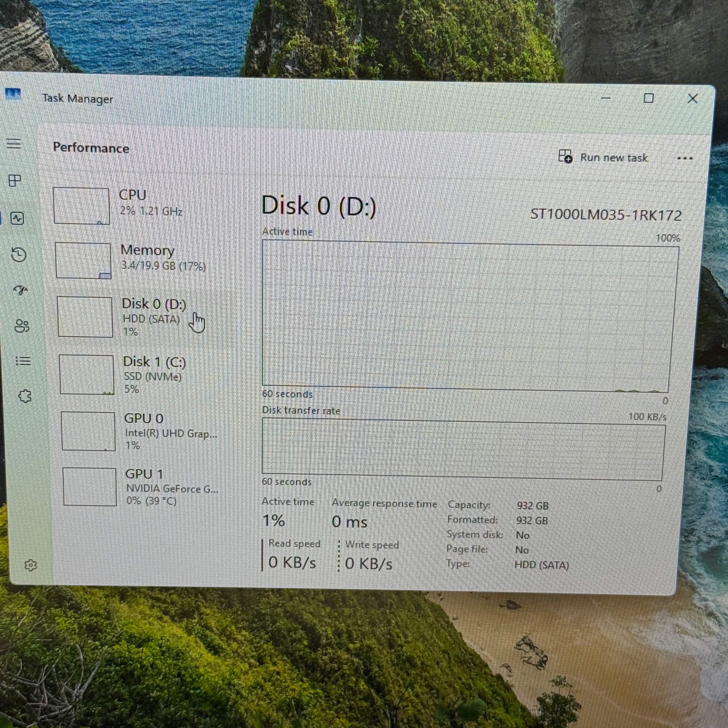Click the Formatted 932 GB value

pyautogui.click(x=532, y=521)
